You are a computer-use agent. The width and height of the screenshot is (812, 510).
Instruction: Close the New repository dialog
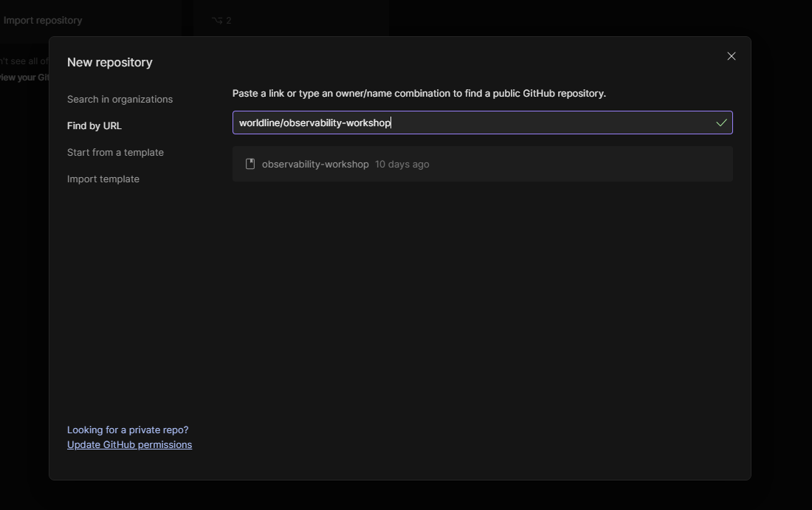pos(732,56)
